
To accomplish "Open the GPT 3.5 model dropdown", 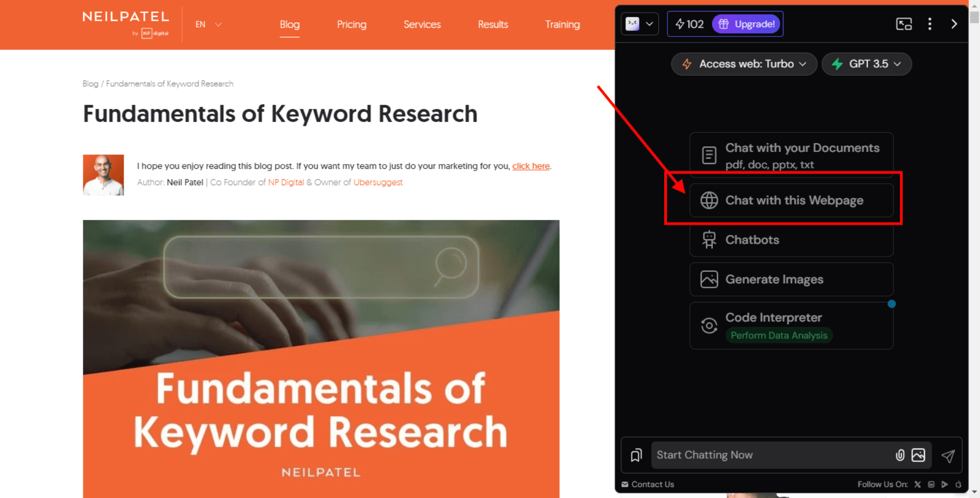I will (x=866, y=64).
